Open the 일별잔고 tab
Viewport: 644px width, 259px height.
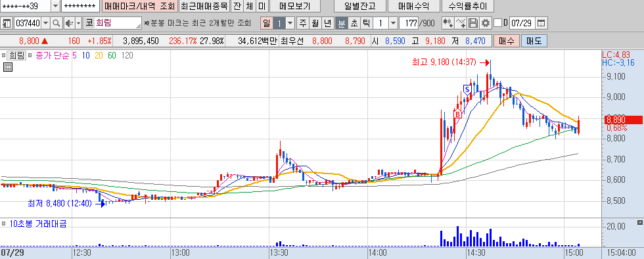click(x=360, y=6)
